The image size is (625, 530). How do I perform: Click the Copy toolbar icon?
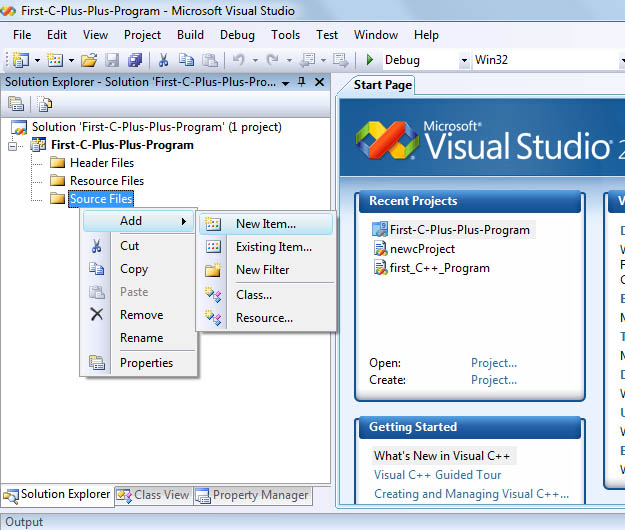[186, 60]
